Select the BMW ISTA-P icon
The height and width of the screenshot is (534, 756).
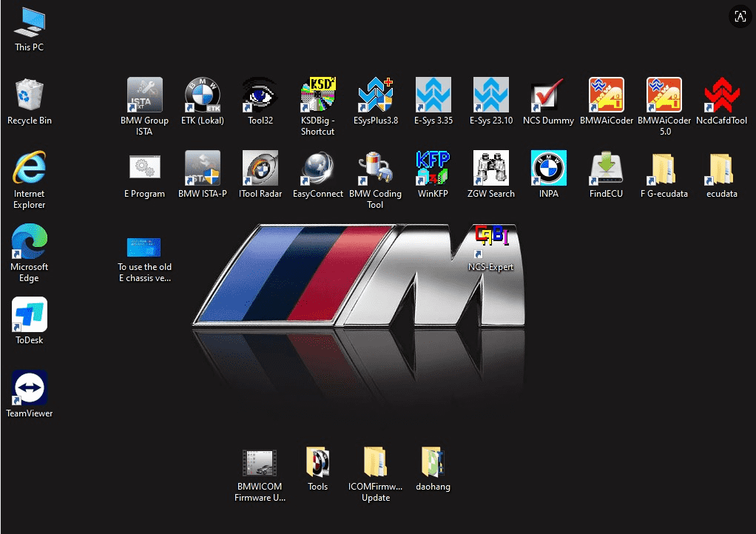coord(202,169)
